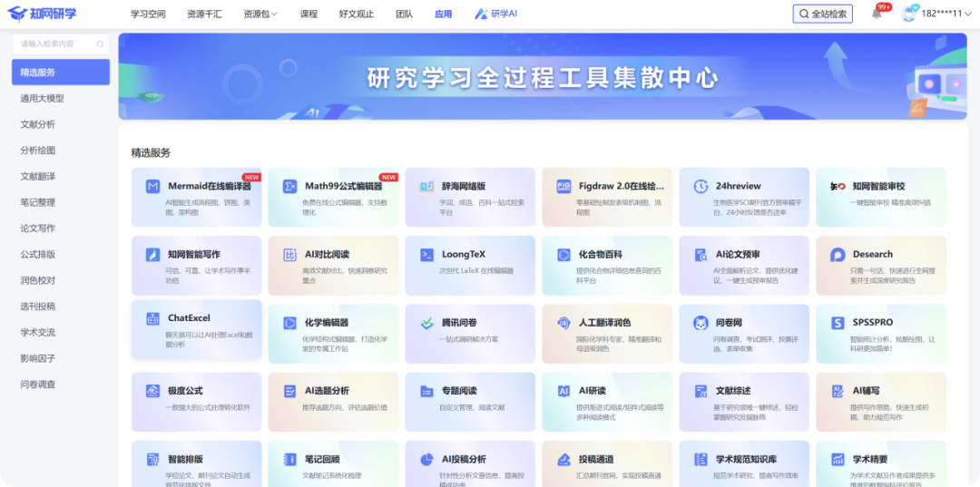Go to 学习空间 in the navigation bar

tap(148, 15)
